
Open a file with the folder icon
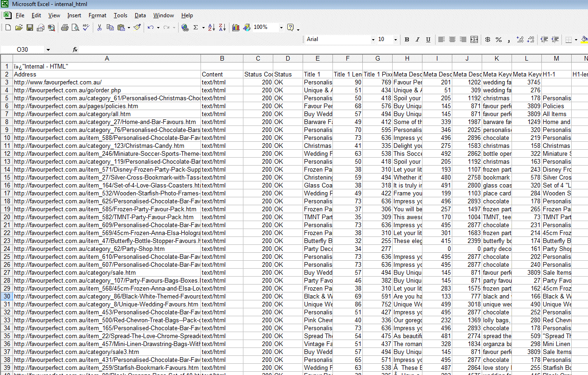tap(19, 28)
